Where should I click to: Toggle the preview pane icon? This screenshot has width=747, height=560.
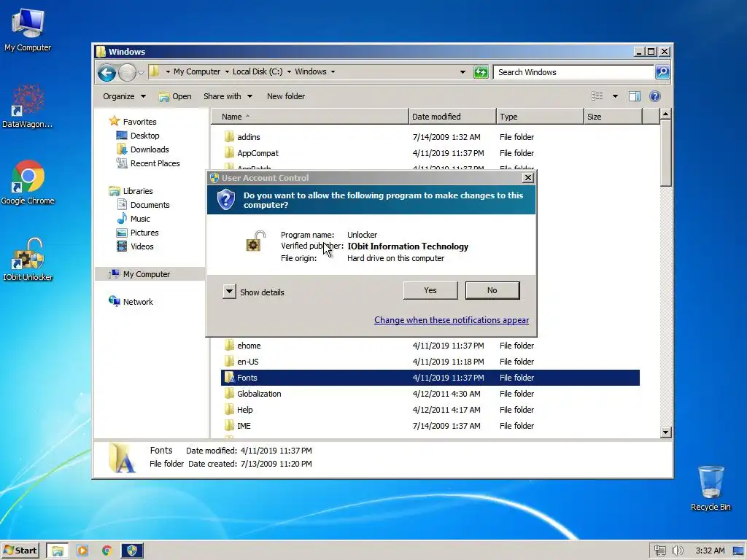point(635,96)
